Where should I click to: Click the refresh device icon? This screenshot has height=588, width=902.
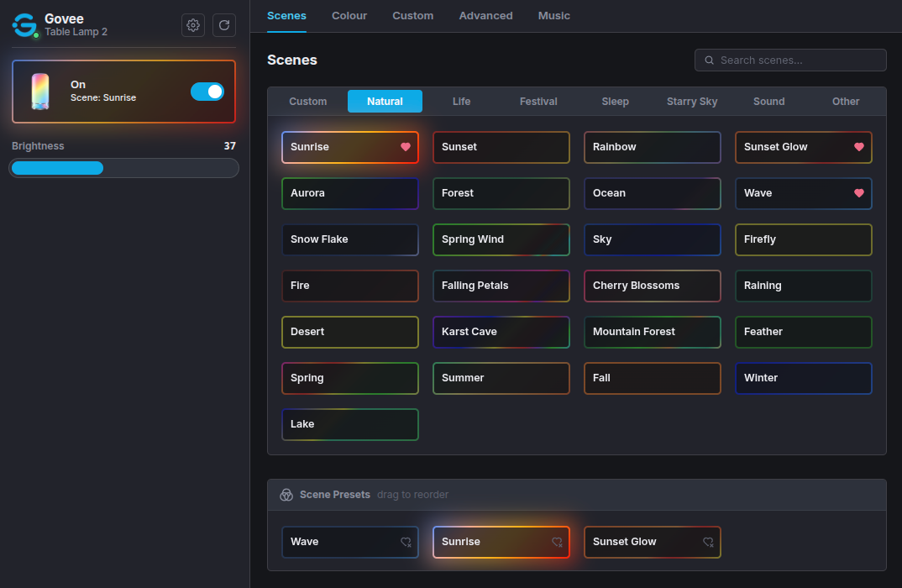(x=223, y=25)
